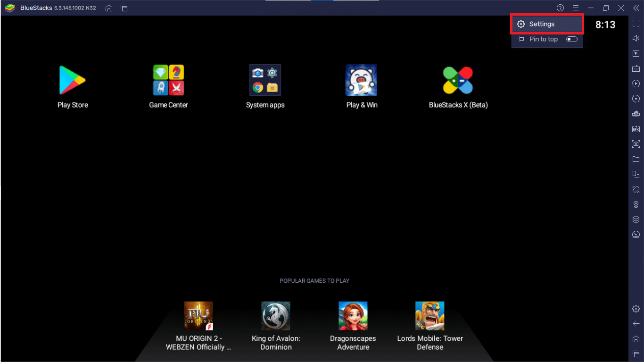Toggle Eco mode speedometer icon
644x362 pixels.
[x=636, y=235]
